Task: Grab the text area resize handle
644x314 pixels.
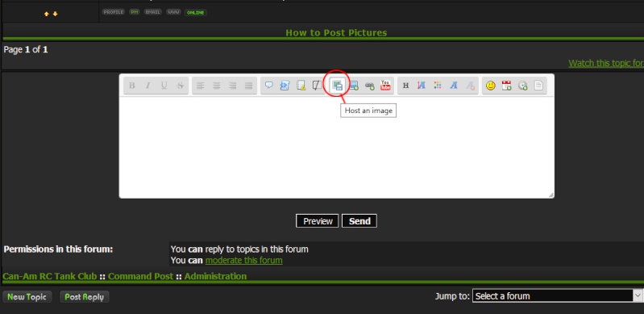Action: [551, 195]
